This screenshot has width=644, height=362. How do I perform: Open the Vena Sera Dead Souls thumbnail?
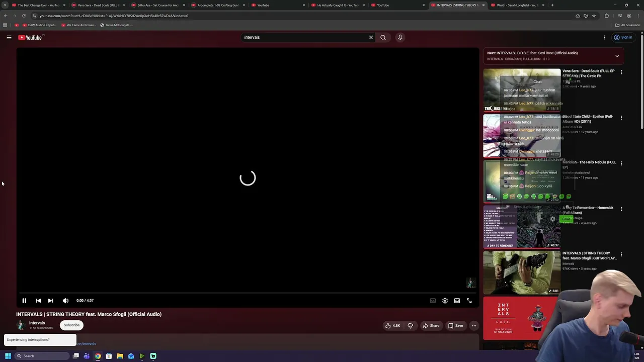(x=522, y=90)
